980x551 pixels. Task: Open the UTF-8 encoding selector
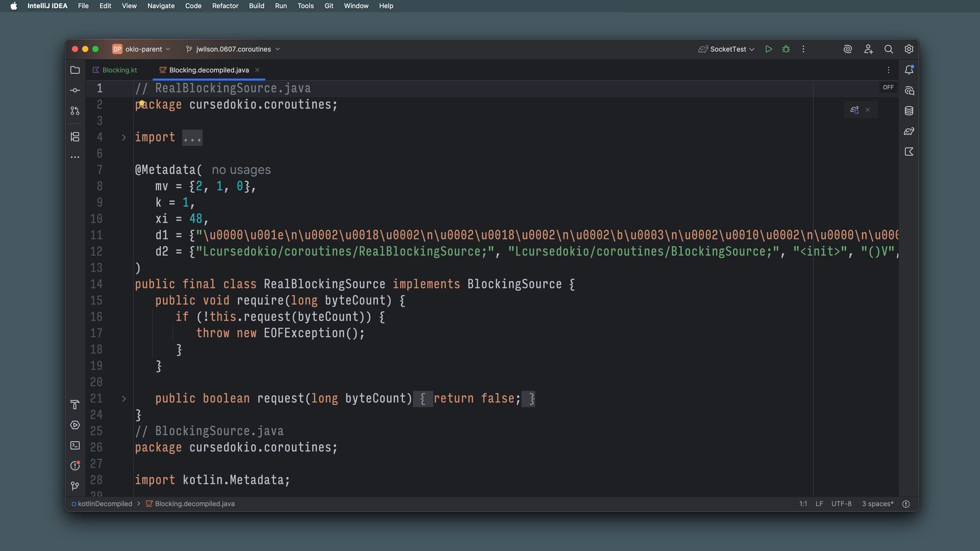click(841, 504)
